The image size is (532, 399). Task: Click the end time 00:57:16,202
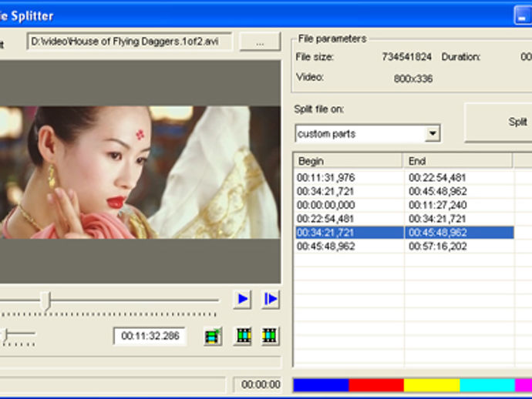pos(438,246)
